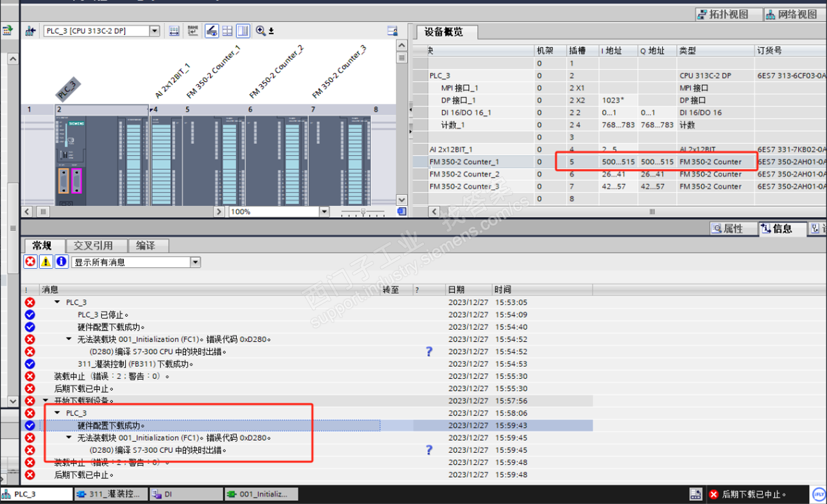The width and height of the screenshot is (827, 504).
Task: Collapse the 开始下载到设备 node
Action: click(46, 401)
